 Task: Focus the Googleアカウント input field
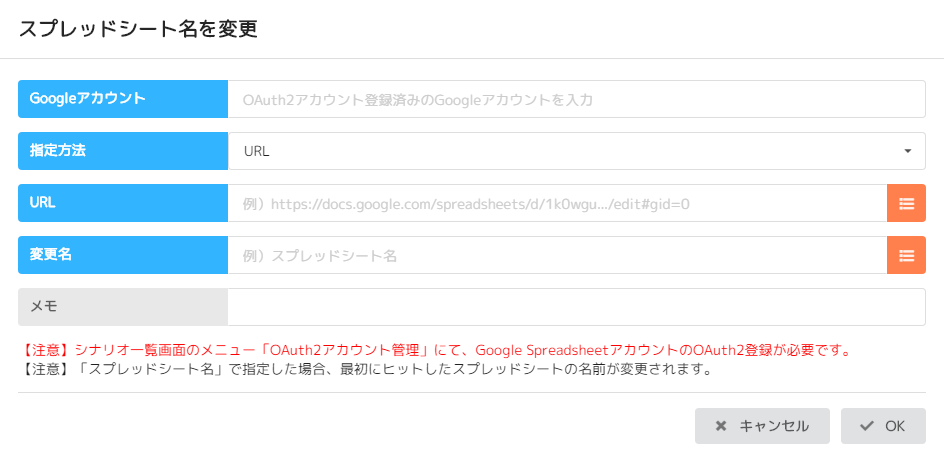pos(576,99)
